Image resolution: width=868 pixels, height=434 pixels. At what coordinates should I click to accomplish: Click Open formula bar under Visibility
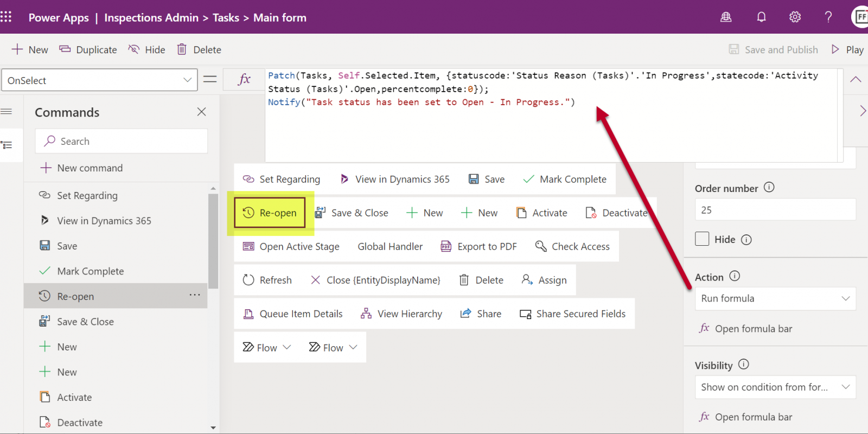(x=746, y=417)
